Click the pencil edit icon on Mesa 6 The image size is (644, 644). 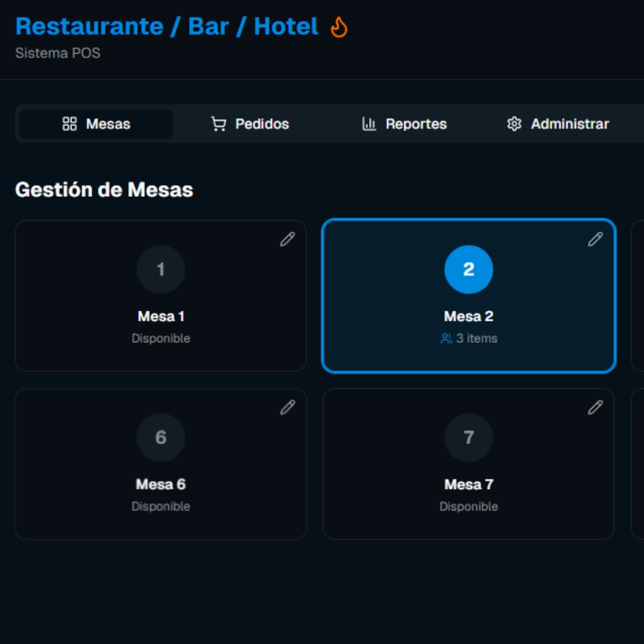[x=288, y=408]
